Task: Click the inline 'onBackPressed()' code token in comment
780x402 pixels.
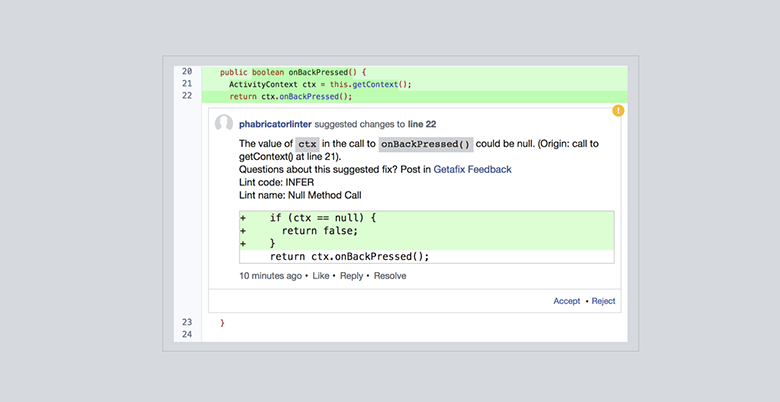Action: coord(425,144)
